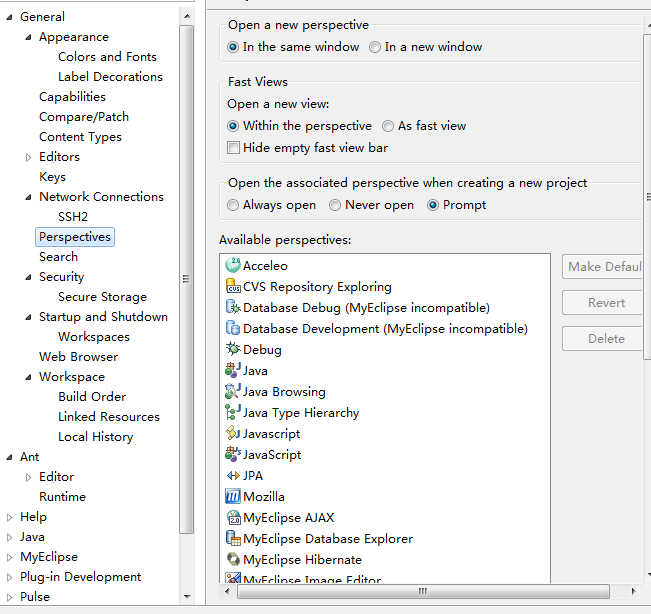Expand the Pulse node

pos(10,597)
